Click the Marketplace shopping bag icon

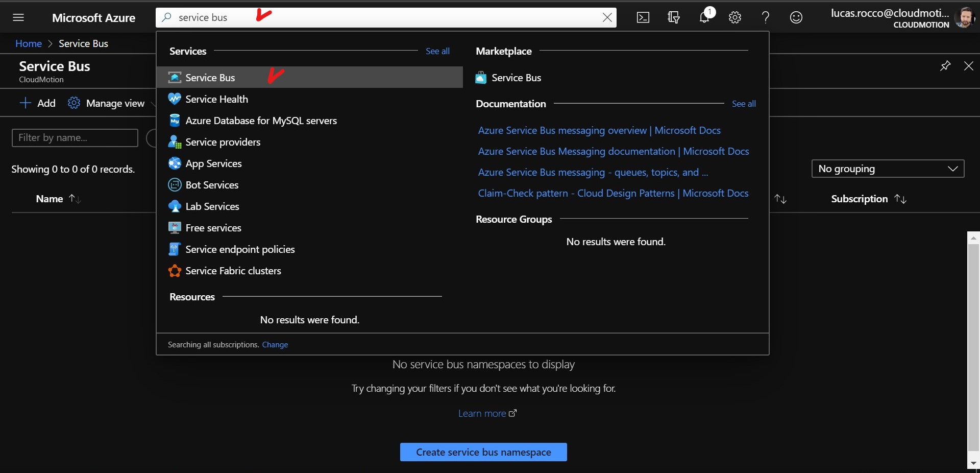(481, 78)
